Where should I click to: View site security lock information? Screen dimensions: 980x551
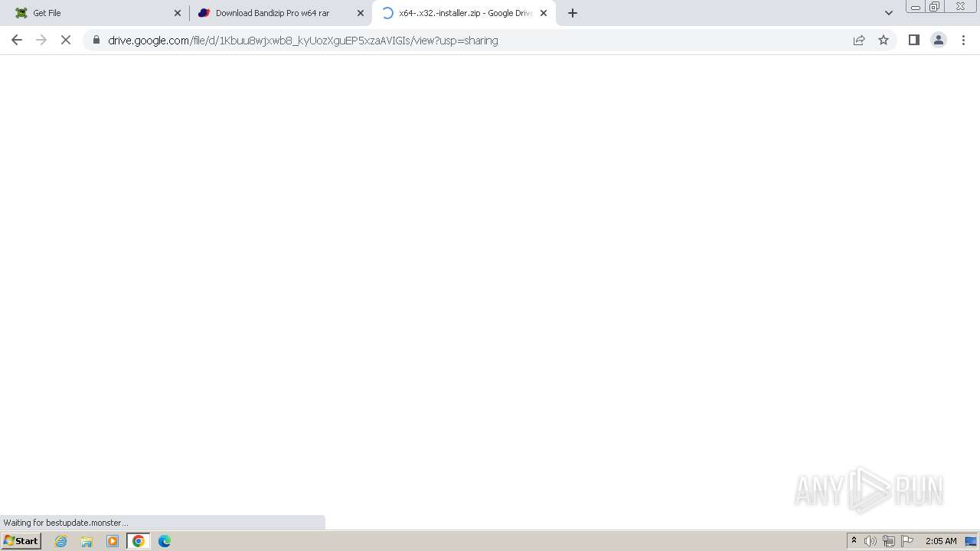tap(96, 40)
